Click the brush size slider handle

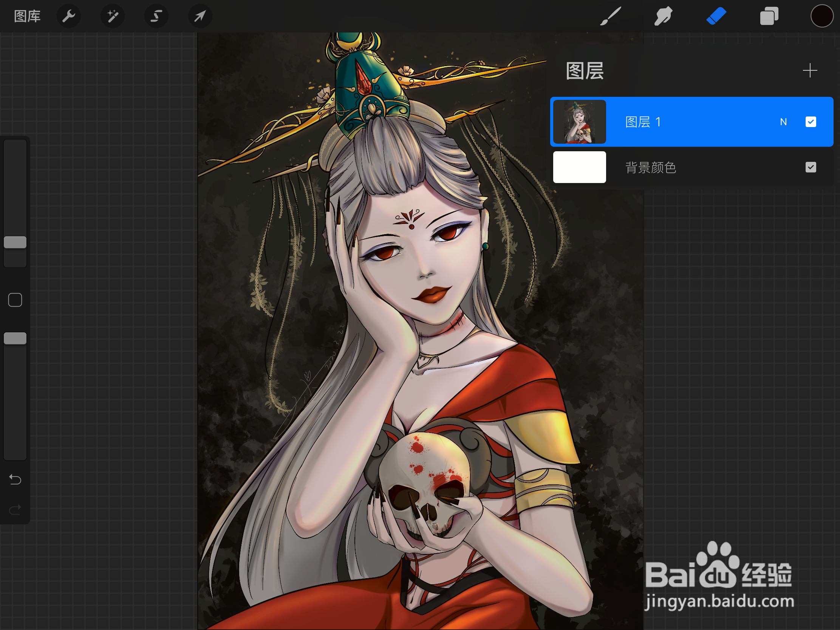coord(15,242)
